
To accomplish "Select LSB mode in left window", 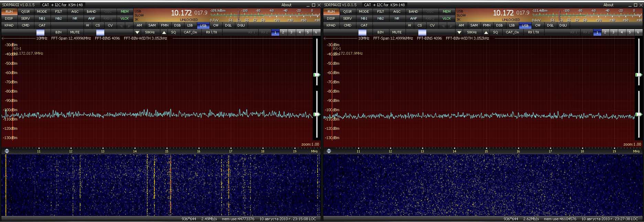I will point(190,25).
